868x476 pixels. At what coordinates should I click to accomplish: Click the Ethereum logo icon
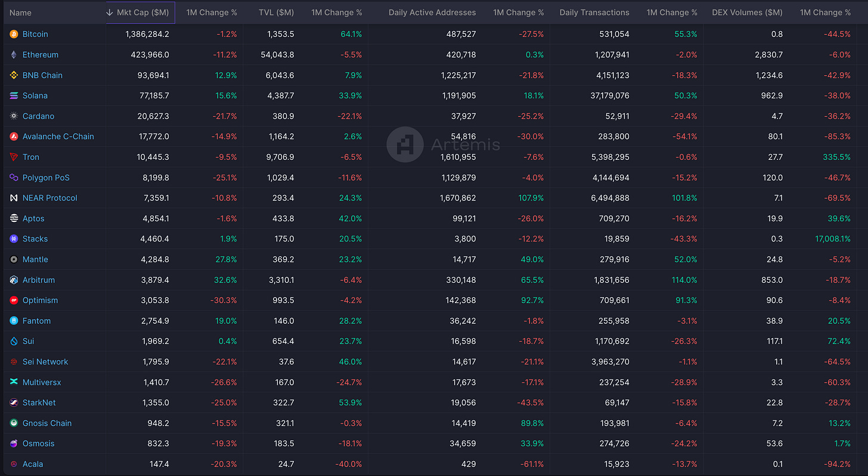(x=14, y=55)
